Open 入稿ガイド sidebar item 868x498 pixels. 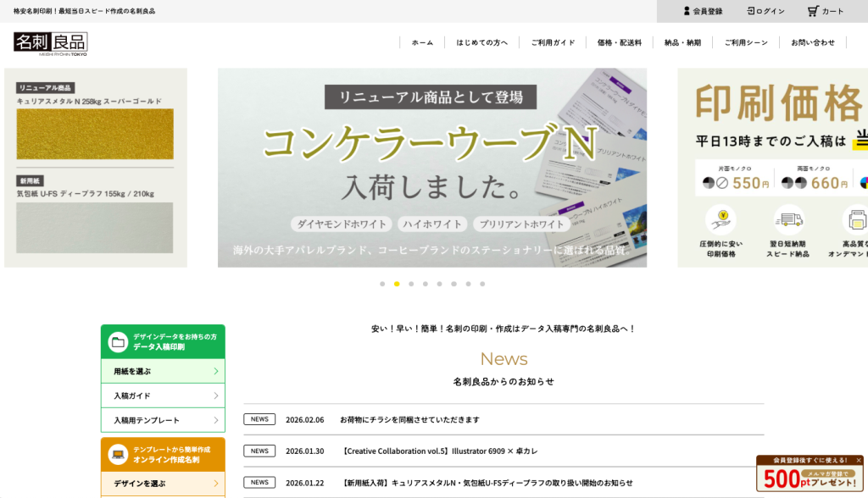pyautogui.click(x=163, y=396)
